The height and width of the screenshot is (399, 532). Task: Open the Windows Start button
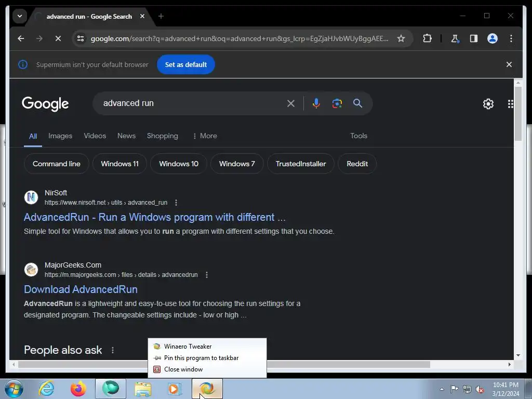click(14, 389)
